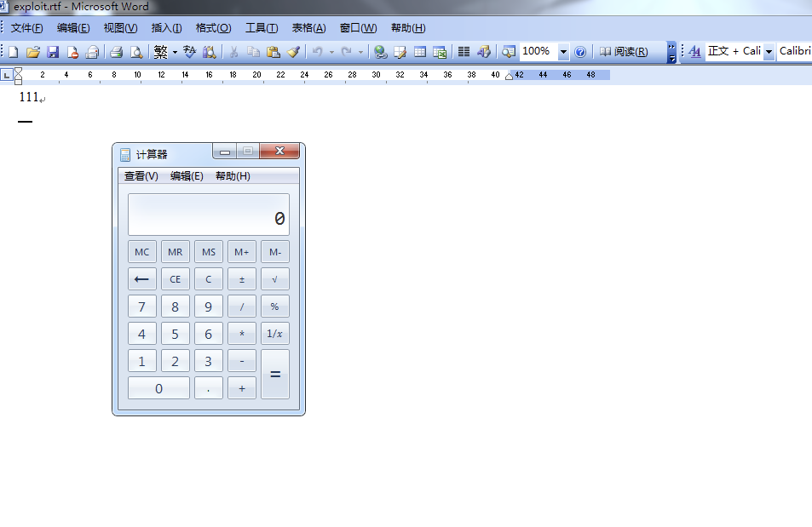Image resolution: width=812 pixels, height=527 pixels.
Task: Open the 正文 + Cali style dropdown
Action: click(x=769, y=52)
